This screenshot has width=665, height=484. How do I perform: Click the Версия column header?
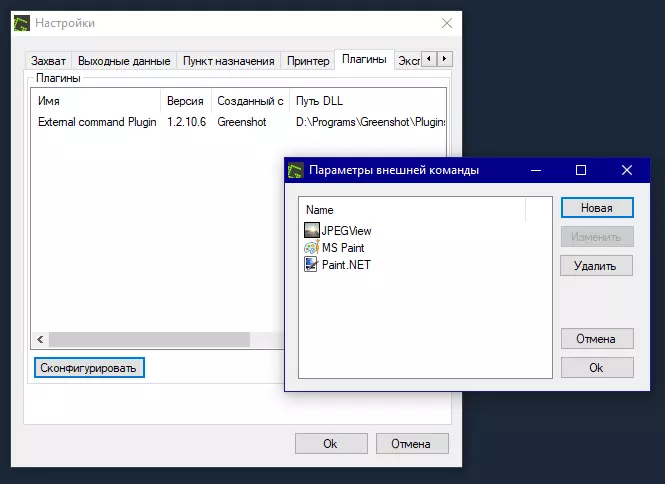pos(185,101)
